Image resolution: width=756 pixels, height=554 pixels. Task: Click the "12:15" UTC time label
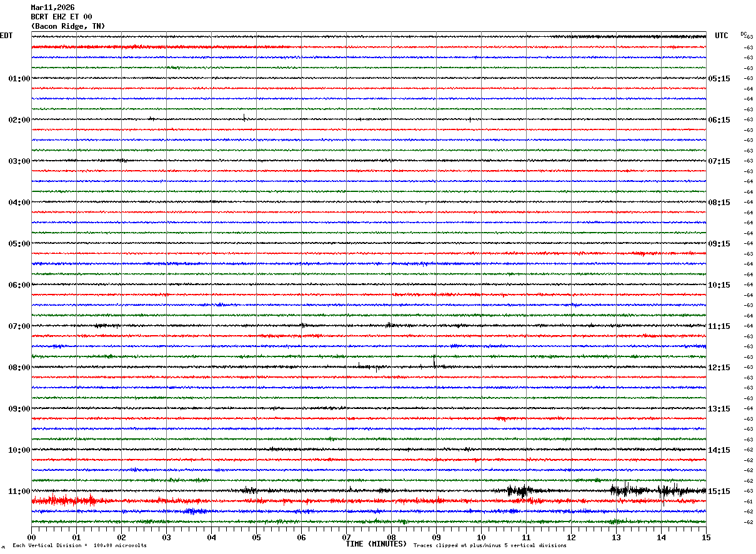pyautogui.click(x=719, y=368)
